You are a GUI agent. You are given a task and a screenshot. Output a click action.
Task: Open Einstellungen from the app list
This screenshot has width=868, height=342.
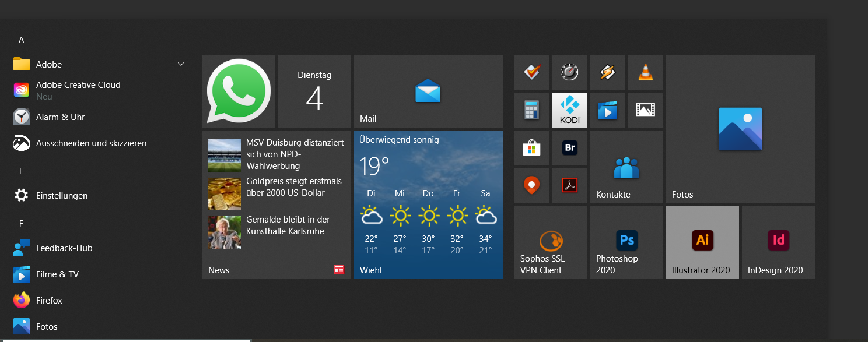pyautogui.click(x=62, y=195)
